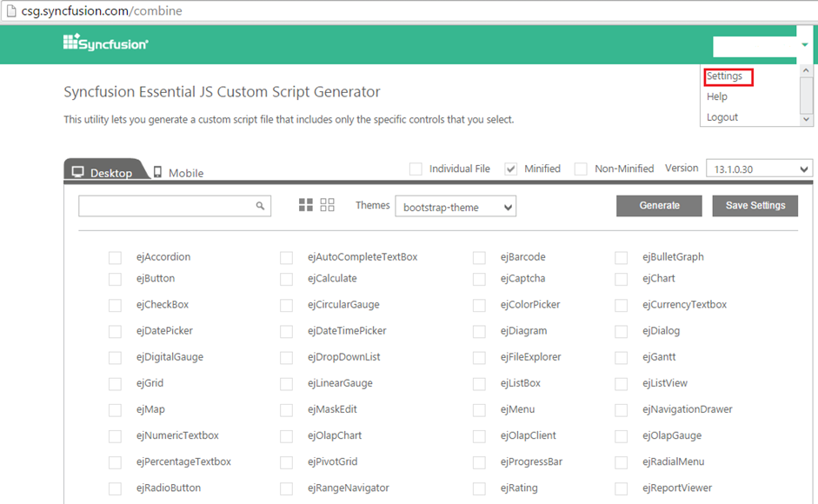Expand the user account dropdown arrow
Screen dimensions: 818x504
pyautogui.click(x=805, y=45)
